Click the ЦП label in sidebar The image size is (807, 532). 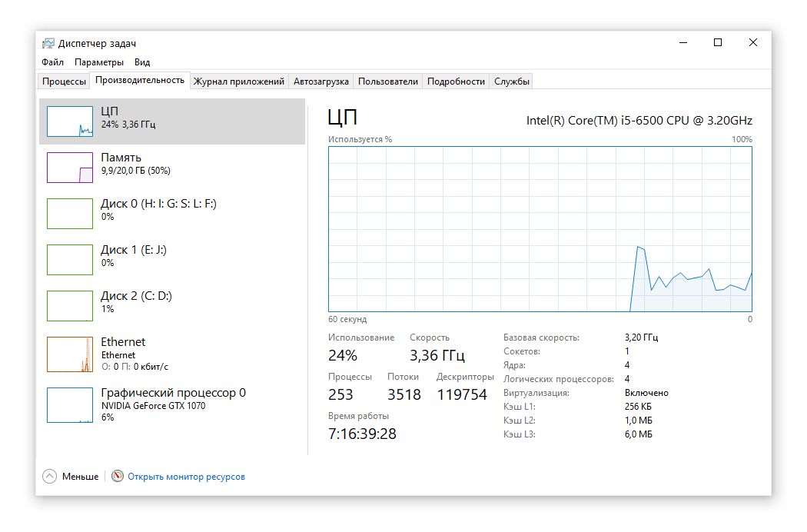(x=110, y=111)
